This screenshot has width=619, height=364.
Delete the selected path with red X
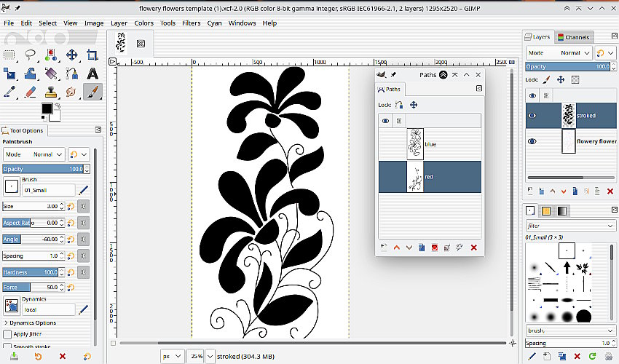point(473,248)
